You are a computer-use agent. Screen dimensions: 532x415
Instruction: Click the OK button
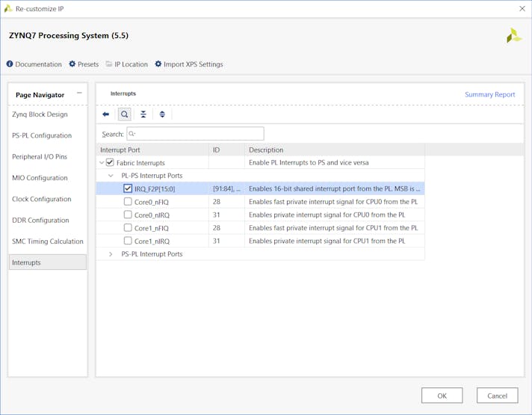coord(442,396)
